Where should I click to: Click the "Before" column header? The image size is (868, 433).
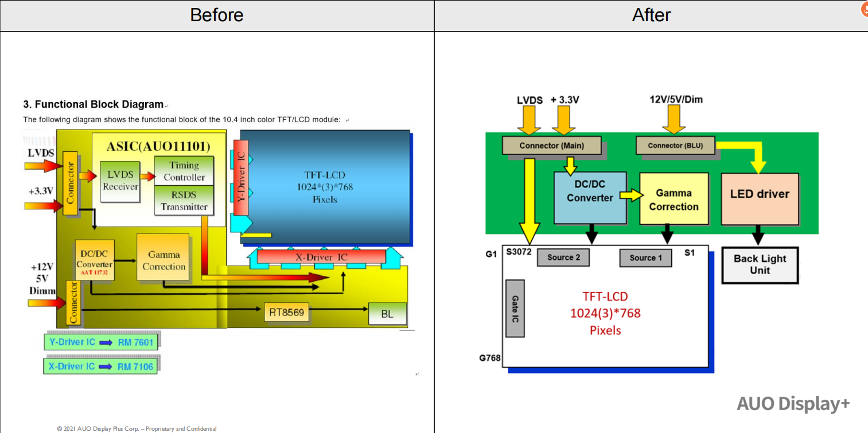tap(216, 15)
